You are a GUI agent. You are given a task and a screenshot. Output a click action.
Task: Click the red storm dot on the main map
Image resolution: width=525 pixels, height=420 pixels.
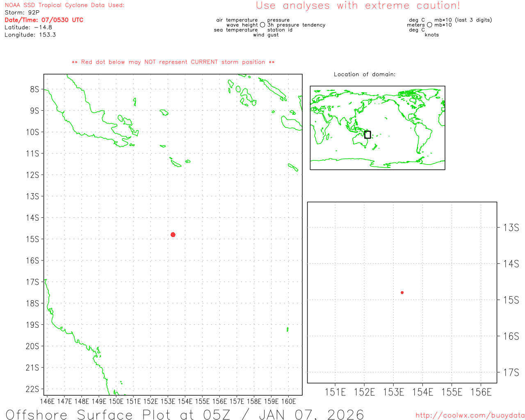[x=173, y=235]
